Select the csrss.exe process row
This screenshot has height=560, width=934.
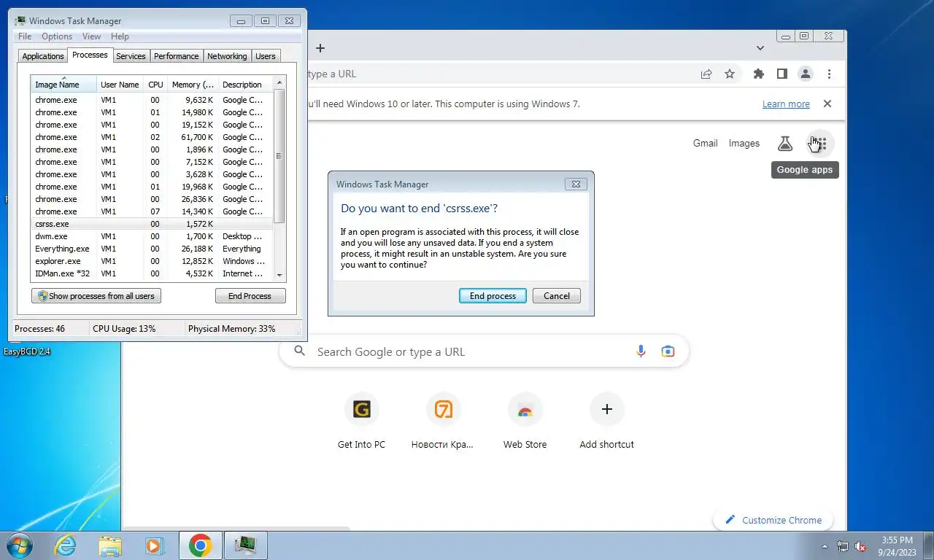[x=152, y=224]
